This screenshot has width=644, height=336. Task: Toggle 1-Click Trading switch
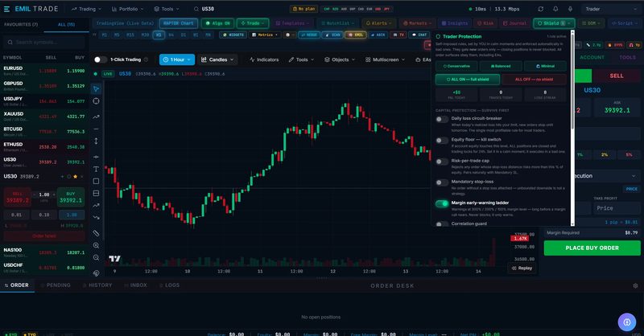[x=100, y=59]
